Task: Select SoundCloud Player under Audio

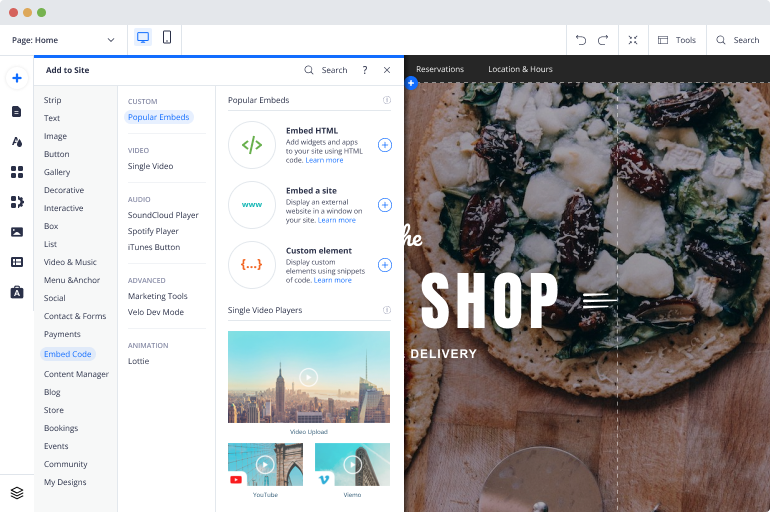Action: (x=163, y=215)
